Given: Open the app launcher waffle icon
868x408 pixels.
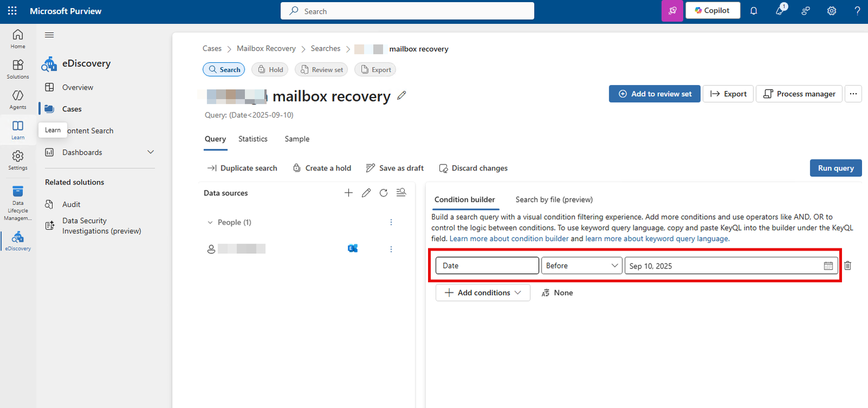Looking at the screenshot, I should tap(12, 11).
